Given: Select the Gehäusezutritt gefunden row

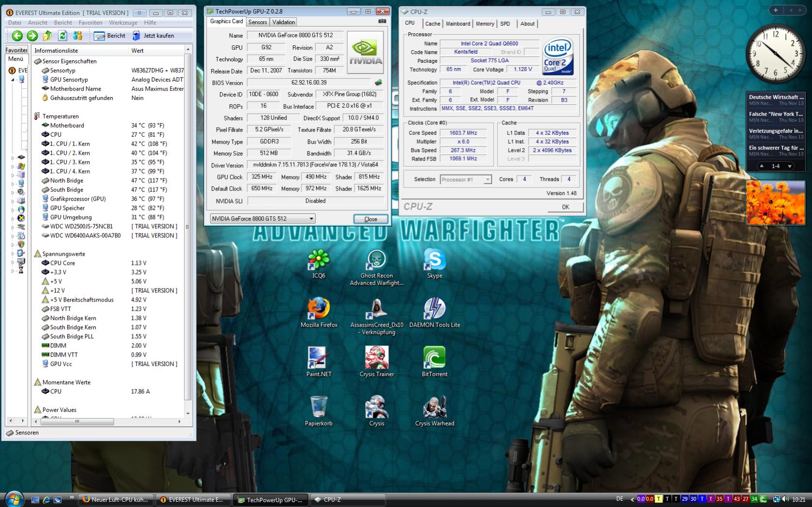Looking at the screenshot, I should [x=108, y=98].
